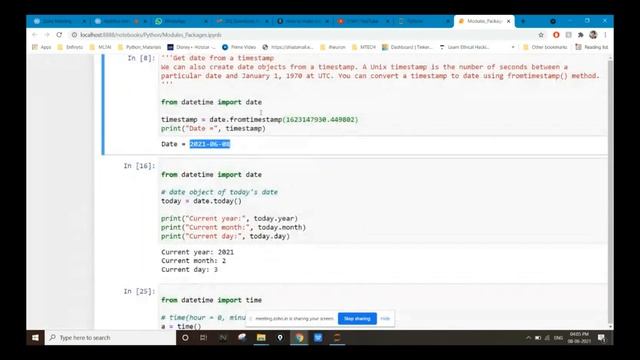The height and width of the screenshot is (360, 640).
Task: Open the Apps bookmark shortcut
Action: [42, 47]
